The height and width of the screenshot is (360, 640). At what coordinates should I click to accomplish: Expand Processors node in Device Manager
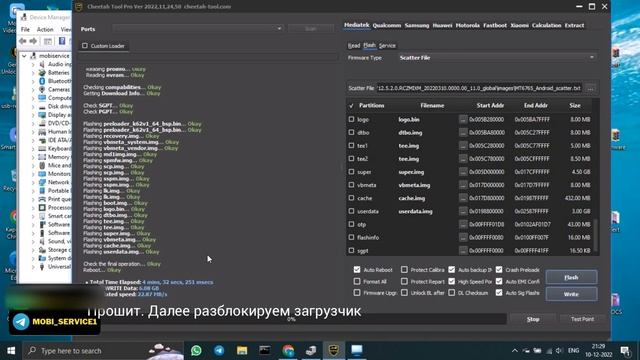[x=33, y=207]
